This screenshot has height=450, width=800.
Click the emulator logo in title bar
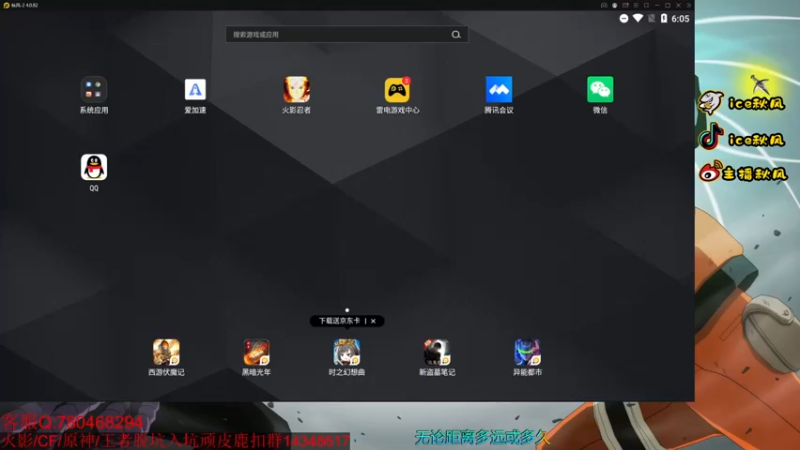pyautogui.click(x=6, y=5)
